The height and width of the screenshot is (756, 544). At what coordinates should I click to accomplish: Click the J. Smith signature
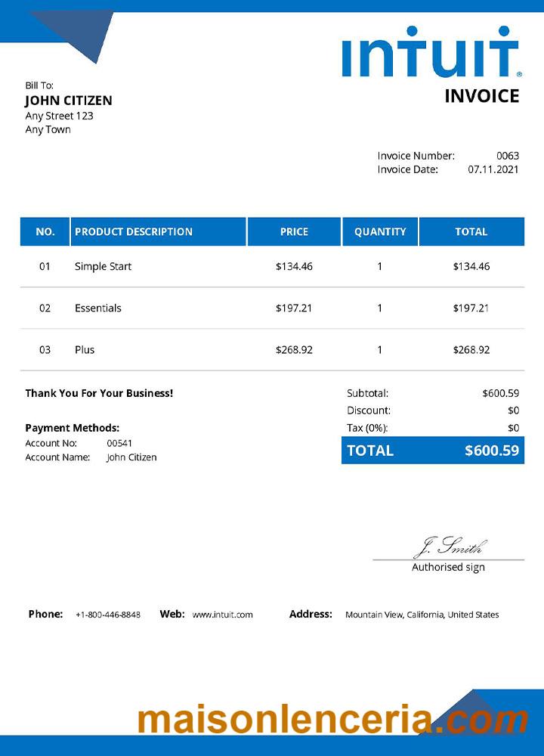450,547
